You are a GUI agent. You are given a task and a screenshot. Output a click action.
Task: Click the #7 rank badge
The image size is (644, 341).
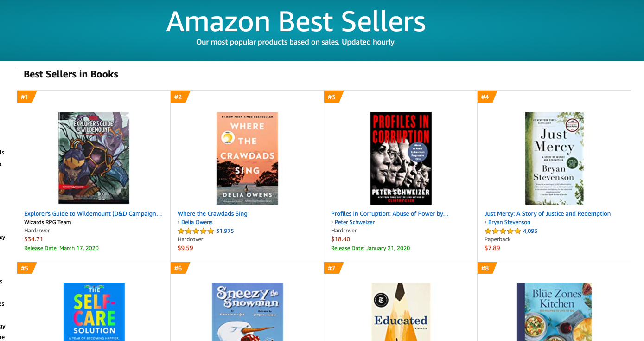pos(332,268)
